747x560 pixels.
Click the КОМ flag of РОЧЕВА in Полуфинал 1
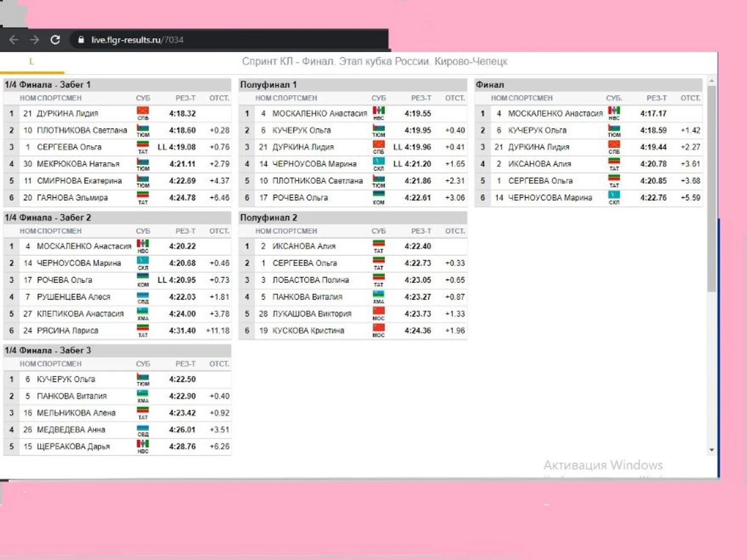pyautogui.click(x=379, y=197)
